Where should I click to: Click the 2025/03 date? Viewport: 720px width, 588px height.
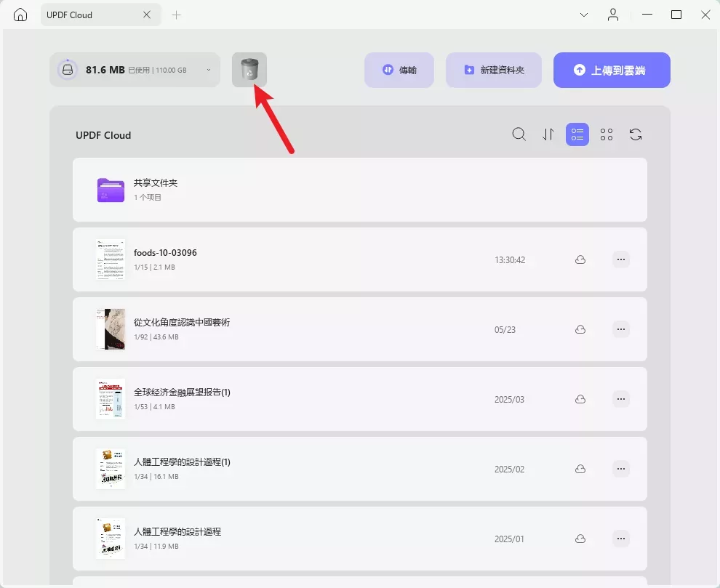509,399
